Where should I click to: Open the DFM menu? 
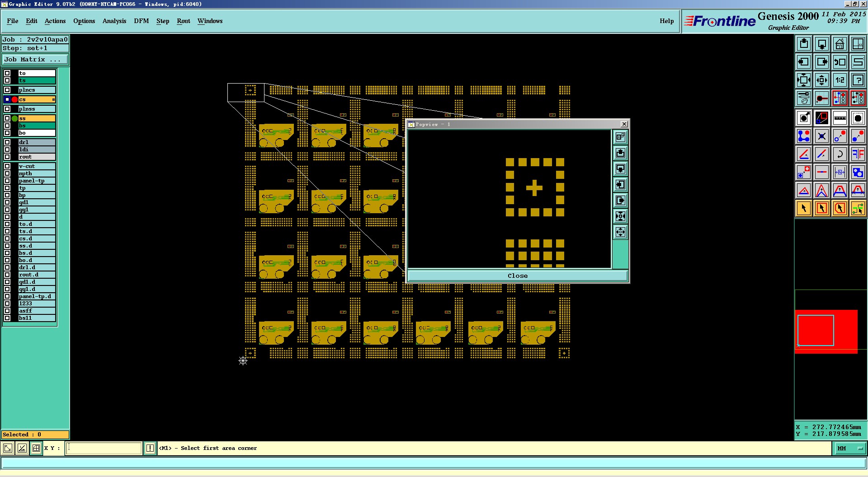point(142,21)
